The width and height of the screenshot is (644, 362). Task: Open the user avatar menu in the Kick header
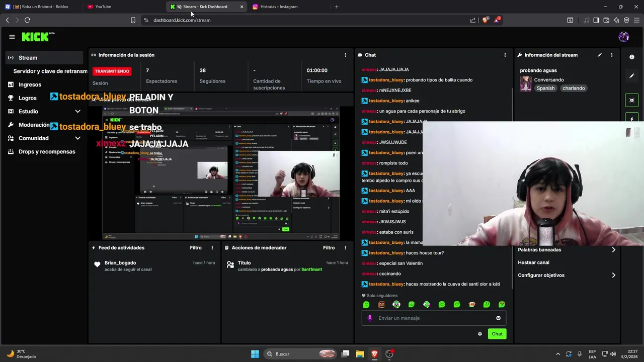pyautogui.click(x=624, y=37)
